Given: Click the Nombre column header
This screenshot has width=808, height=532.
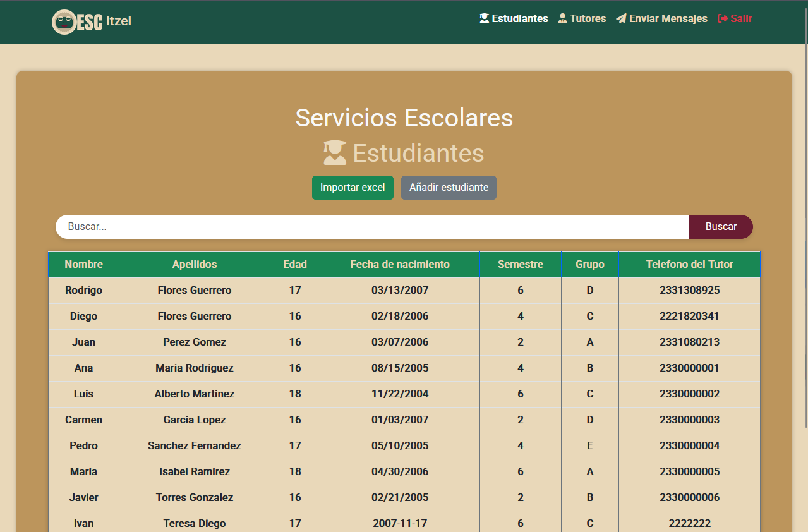Looking at the screenshot, I should [83, 264].
